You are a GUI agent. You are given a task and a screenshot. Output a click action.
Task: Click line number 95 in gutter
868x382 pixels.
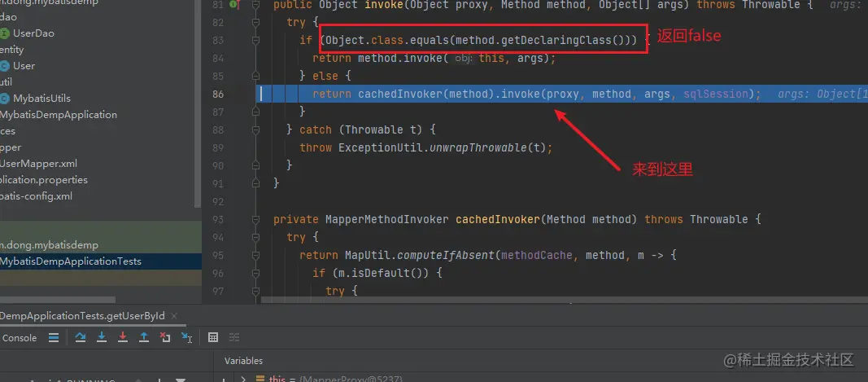pos(217,255)
